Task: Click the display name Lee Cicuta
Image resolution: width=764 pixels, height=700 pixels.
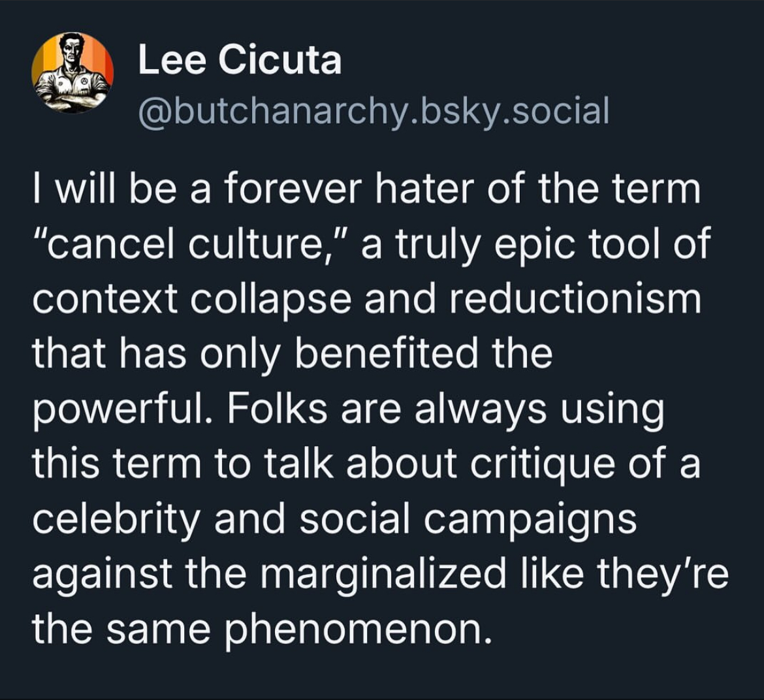Action: click(x=239, y=61)
